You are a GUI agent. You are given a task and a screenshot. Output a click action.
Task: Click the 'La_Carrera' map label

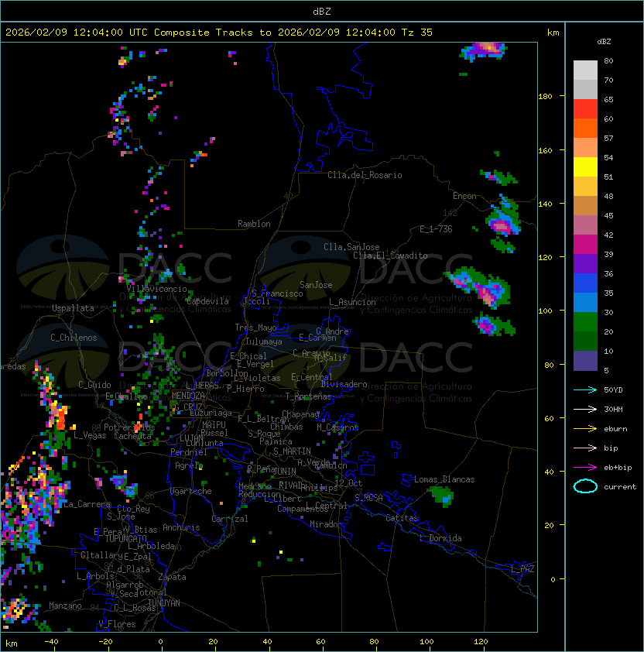[x=87, y=504]
